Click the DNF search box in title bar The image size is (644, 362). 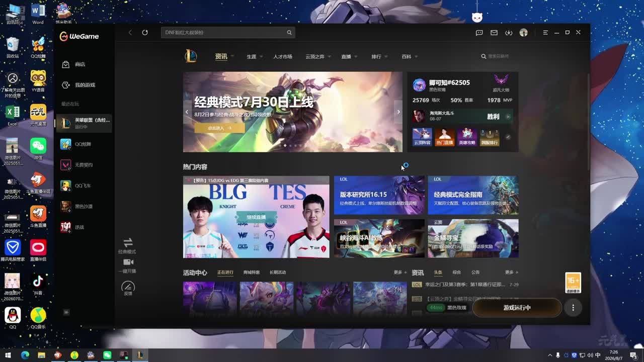[228, 33]
